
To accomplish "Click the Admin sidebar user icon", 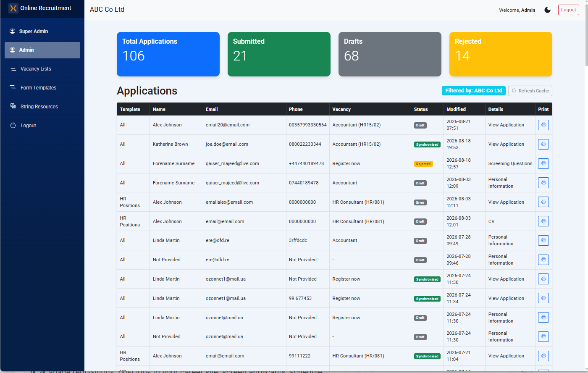I will (13, 50).
